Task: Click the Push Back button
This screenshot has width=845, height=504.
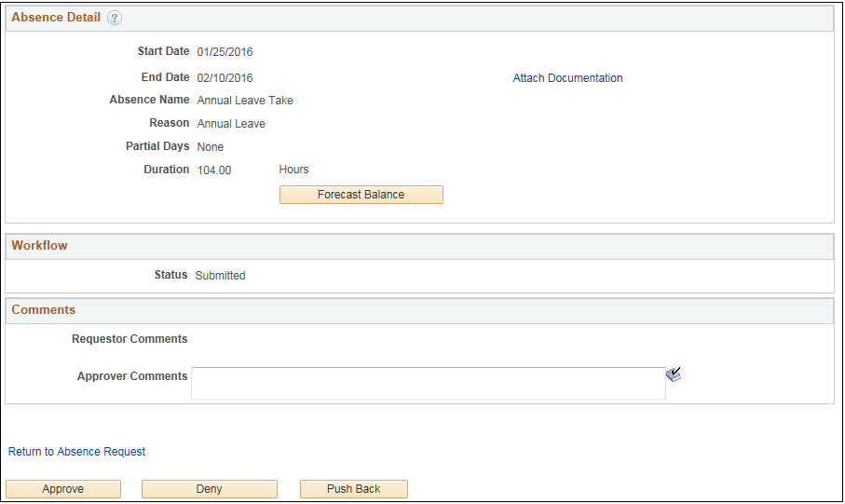Action: (353, 489)
